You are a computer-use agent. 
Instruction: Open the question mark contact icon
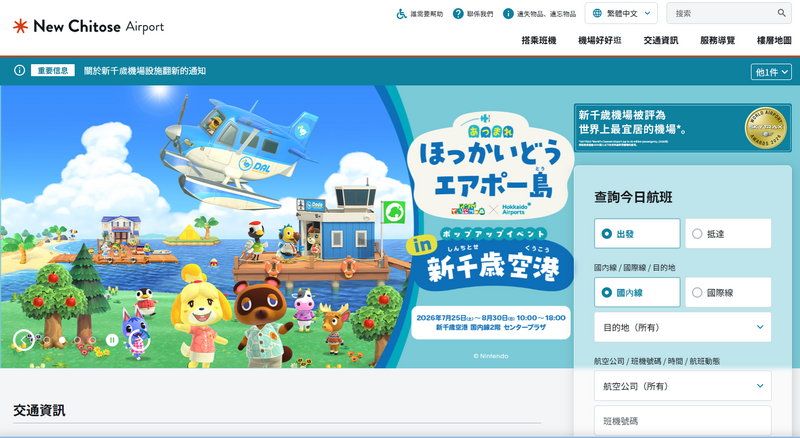[458, 14]
